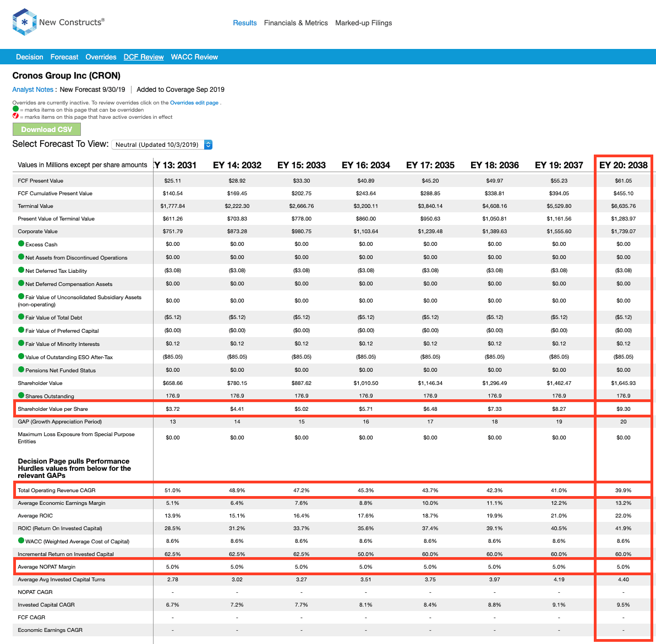Go to Financials & Metrics
This screenshot has height=644, width=656.
tap(296, 23)
